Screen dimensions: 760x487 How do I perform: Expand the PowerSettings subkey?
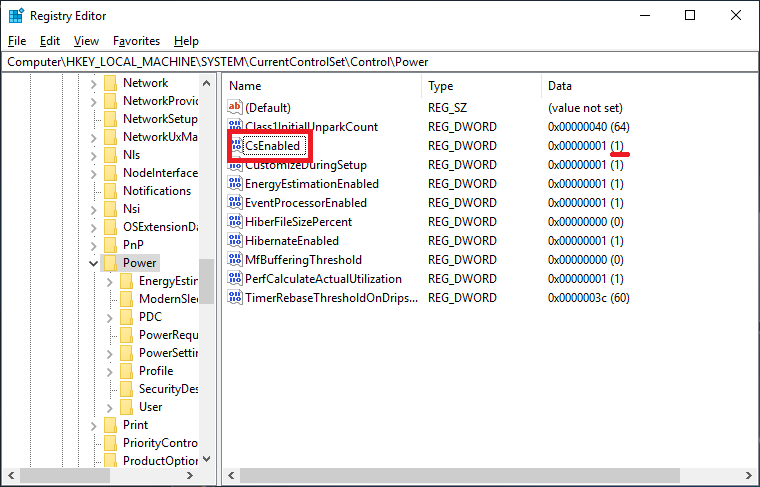click(110, 353)
